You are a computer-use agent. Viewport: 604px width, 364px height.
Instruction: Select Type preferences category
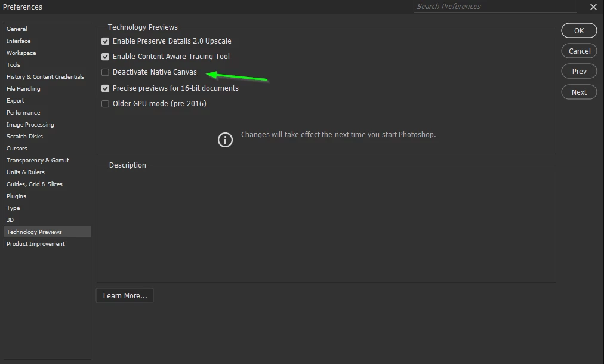[x=47, y=208]
